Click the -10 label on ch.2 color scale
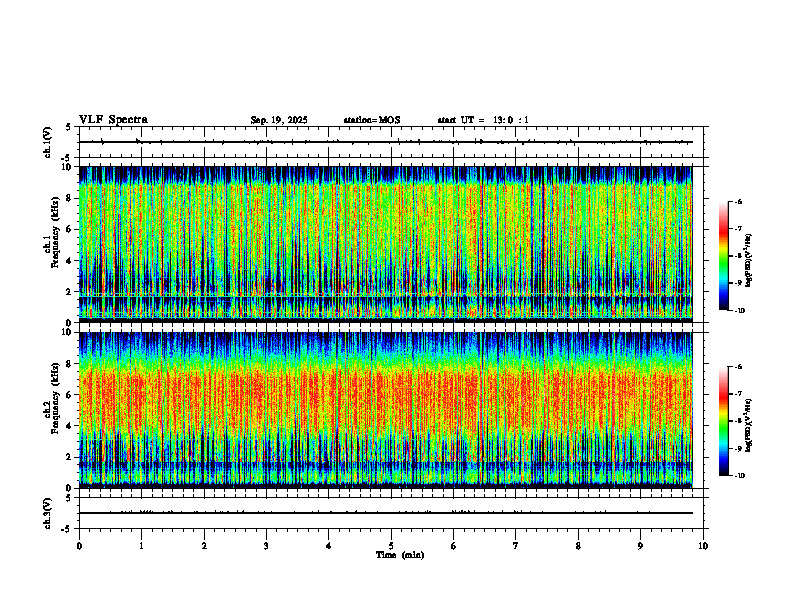Screen dimensions: 792x612 coord(739,475)
